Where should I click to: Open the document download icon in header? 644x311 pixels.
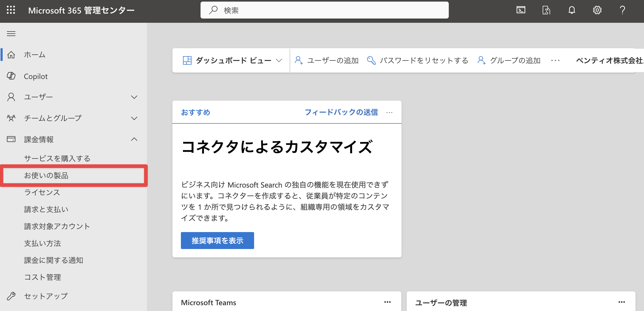coord(546,10)
